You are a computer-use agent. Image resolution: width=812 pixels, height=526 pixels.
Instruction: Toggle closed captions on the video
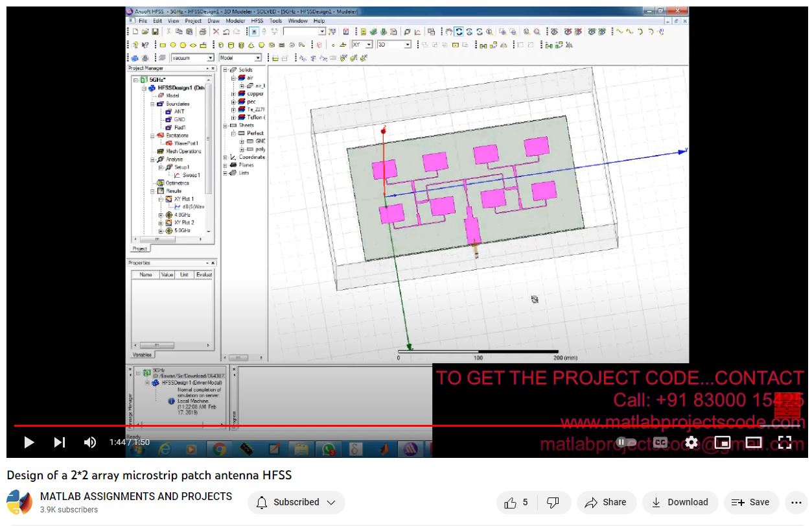pyautogui.click(x=660, y=442)
